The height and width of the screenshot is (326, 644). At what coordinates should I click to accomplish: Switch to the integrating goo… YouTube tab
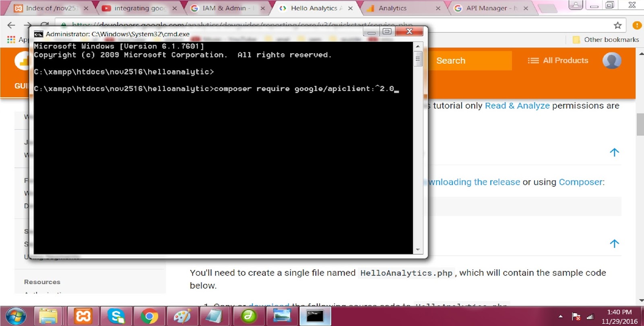tap(139, 8)
